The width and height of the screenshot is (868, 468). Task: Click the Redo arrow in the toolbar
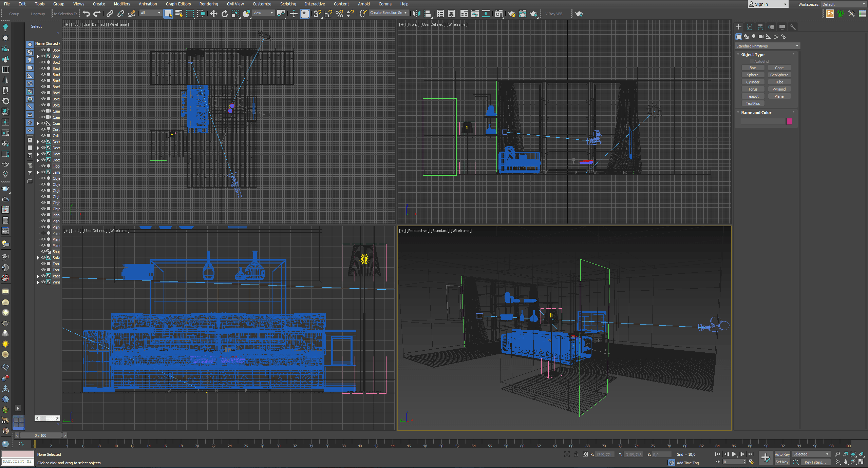(x=97, y=14)
